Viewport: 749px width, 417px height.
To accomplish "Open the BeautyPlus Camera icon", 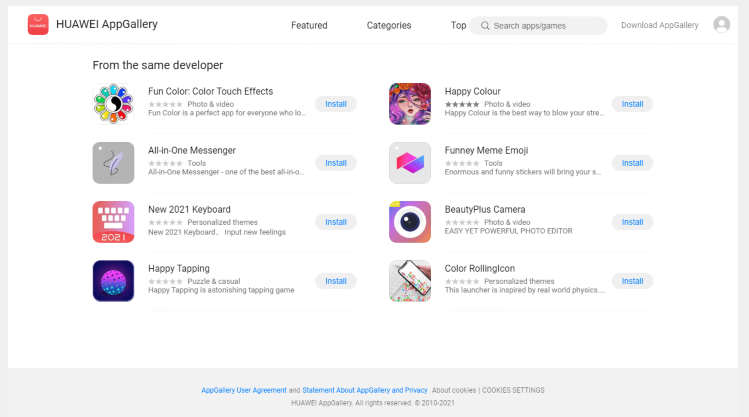I will click(410, 222).
